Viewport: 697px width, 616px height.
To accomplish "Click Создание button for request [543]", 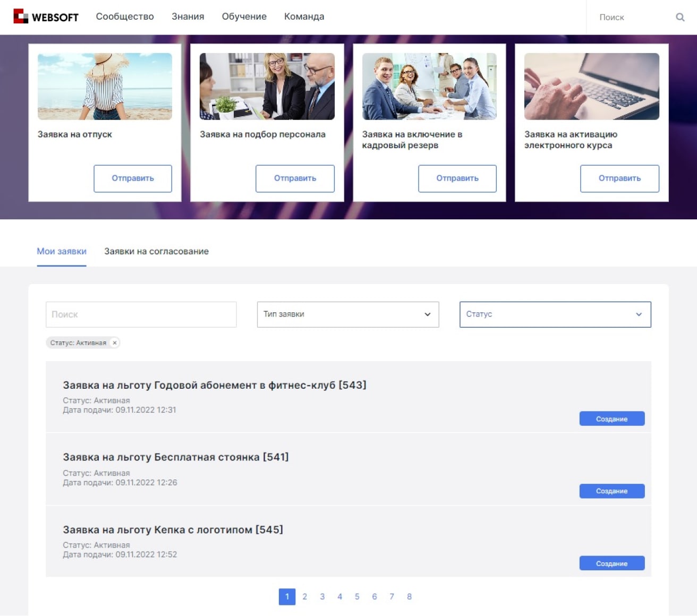I will (612, 419).
